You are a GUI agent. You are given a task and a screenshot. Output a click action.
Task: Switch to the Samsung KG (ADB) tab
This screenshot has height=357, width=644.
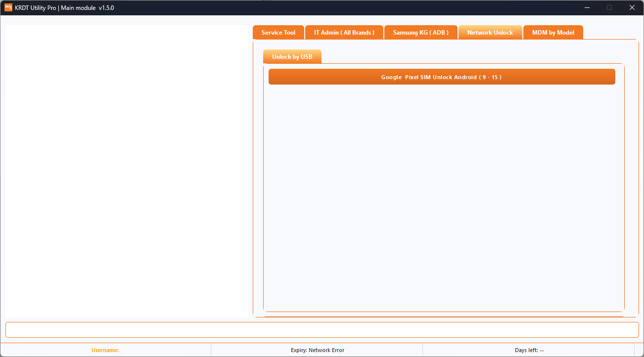[420, 32]
